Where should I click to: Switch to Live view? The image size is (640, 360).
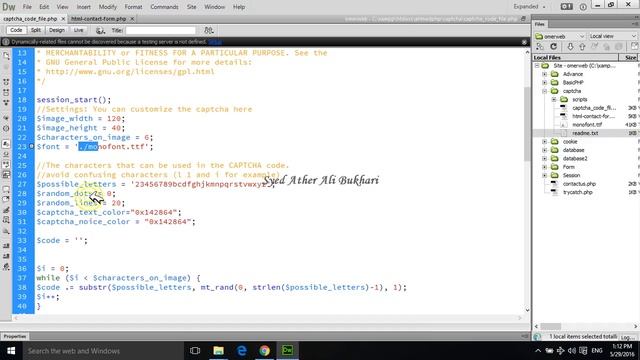coord(78,30)
